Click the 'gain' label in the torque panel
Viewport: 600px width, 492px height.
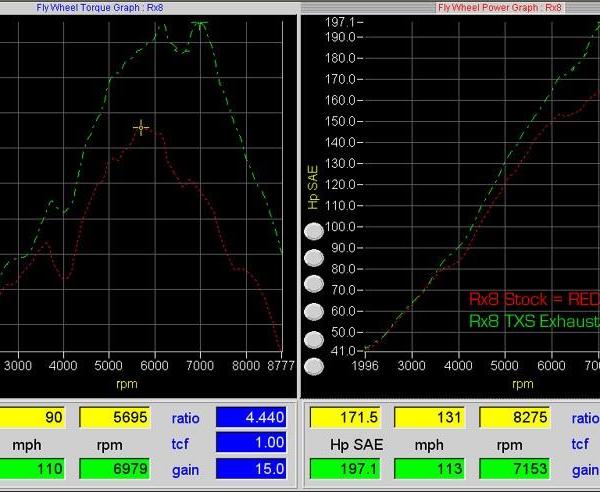click(x=185, y=470)
